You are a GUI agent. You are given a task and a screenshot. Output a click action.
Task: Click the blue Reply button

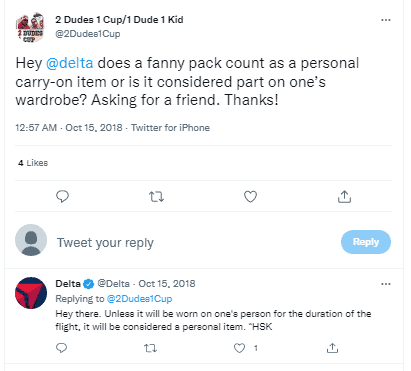tap(366, 242)
